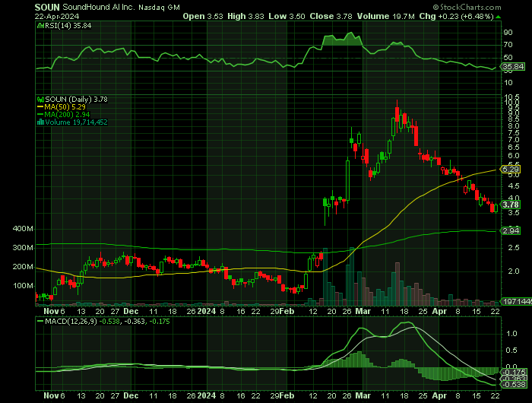Click the Open 3.53 value in the header
This screenshot has width=532, height=403.
coord(203,16)
